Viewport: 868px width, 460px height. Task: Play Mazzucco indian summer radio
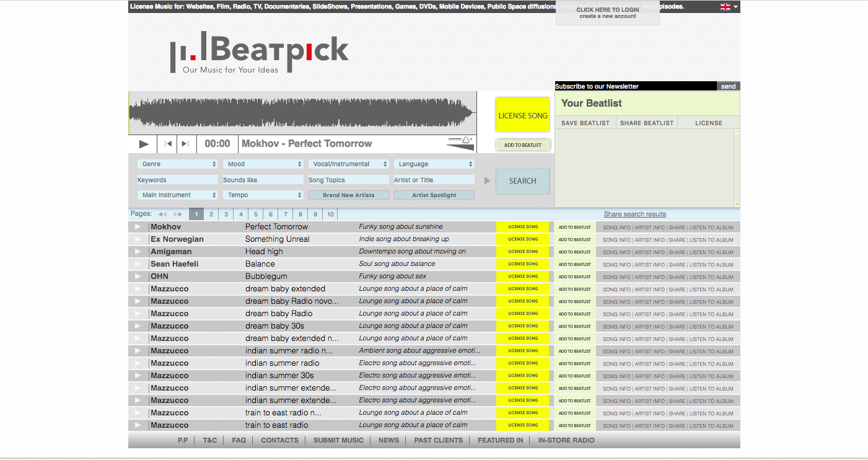(138, 363)
